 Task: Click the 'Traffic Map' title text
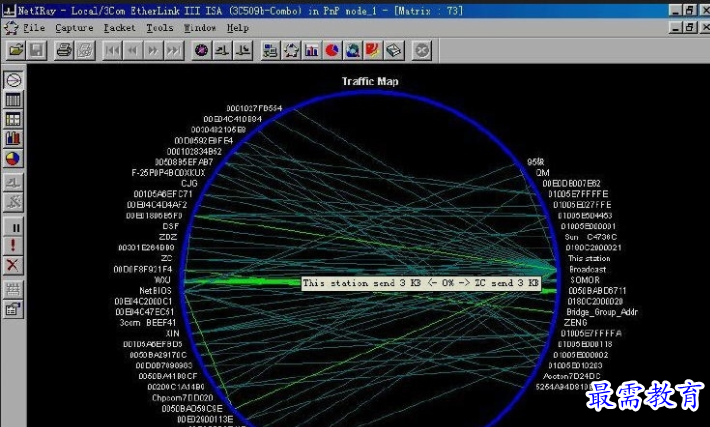click(370, 82)
